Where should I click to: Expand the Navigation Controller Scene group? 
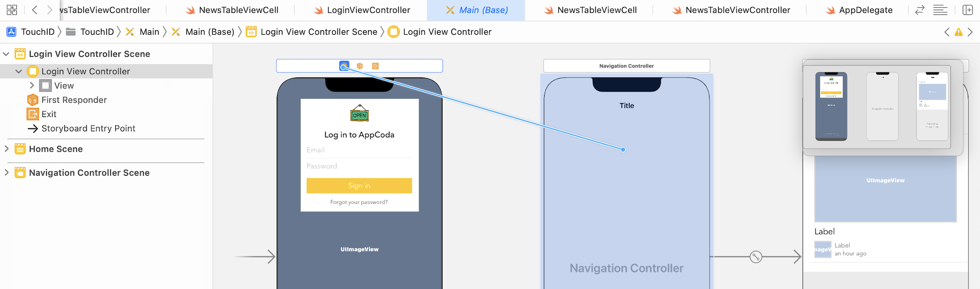click(7, 173)
